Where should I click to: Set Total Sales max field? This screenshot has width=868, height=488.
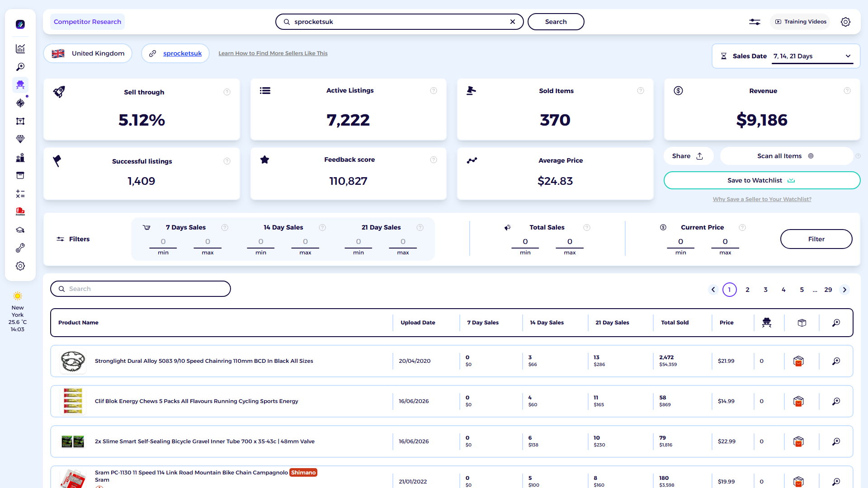point(570,242)
